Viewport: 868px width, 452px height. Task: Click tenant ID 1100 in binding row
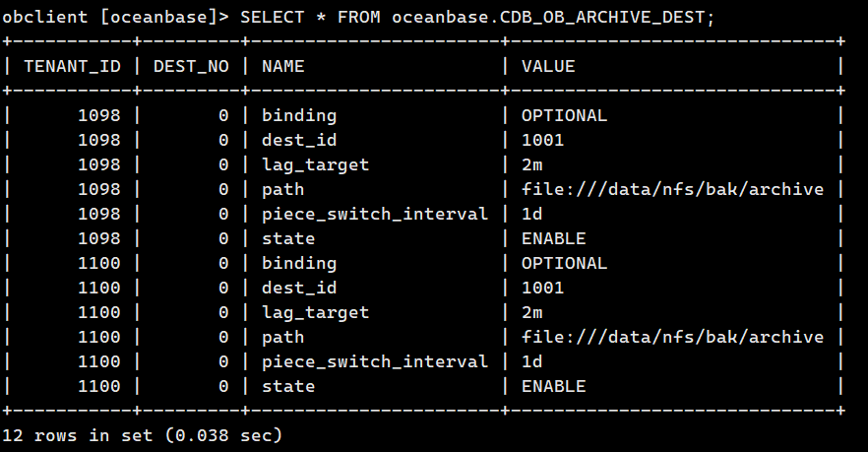[x=99, y=263]
